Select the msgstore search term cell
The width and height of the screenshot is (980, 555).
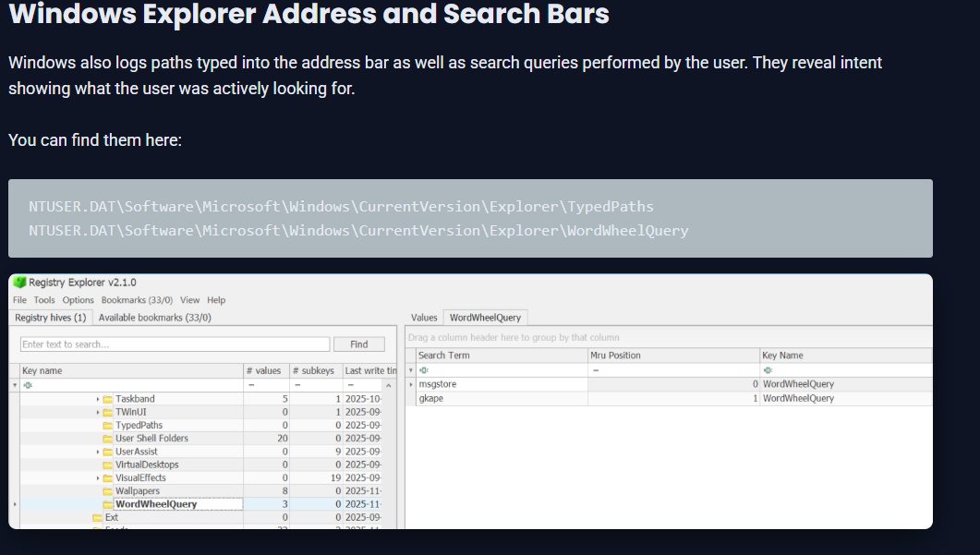click(502, 384)
